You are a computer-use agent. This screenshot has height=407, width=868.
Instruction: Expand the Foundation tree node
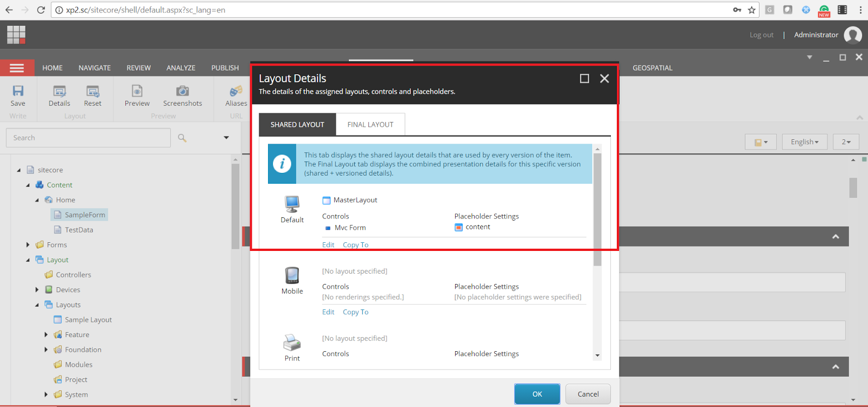tap(46, 350)
